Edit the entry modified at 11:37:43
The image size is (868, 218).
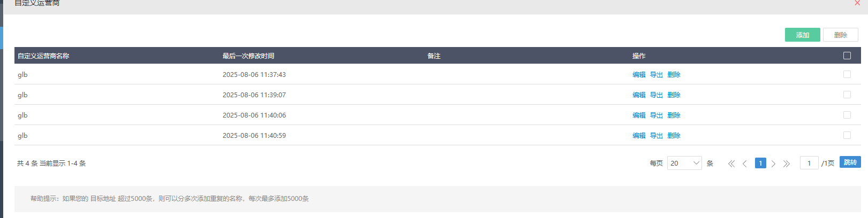coord(639,75)
